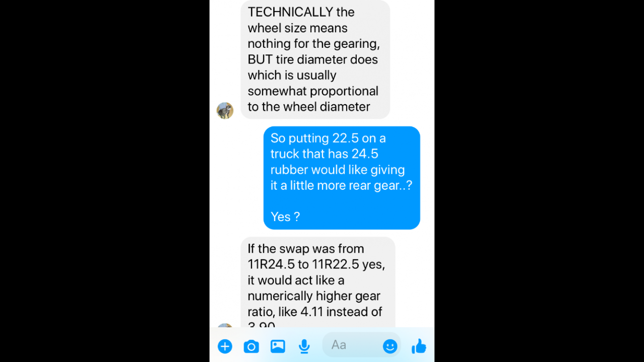
Task: Open the plus more-actions menu
Action: click(225, 346)
